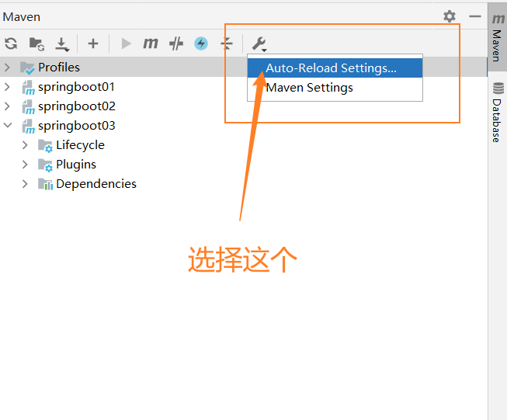
Task: Click springboot01 Maven module icon
Action: tap(28, 88)
